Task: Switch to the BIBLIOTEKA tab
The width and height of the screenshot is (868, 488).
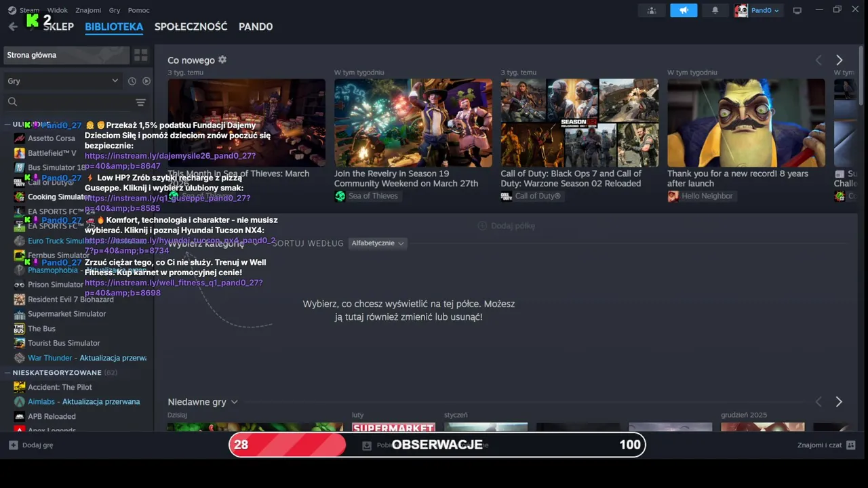Action: point(114,26)
